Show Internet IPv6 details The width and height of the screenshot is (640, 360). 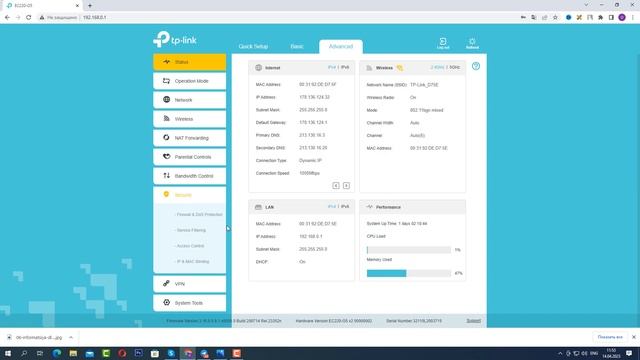(x=345, y=67)
